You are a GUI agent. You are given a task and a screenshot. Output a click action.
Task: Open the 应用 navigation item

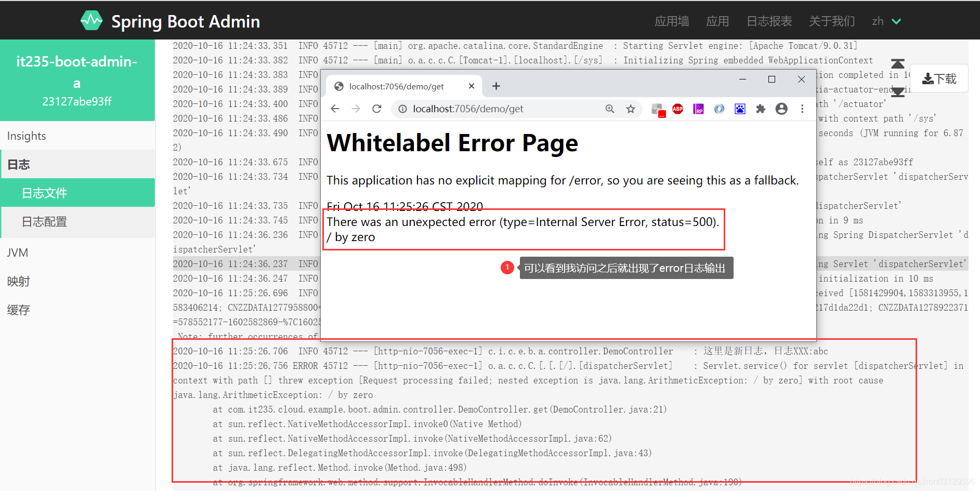[717, 21]
